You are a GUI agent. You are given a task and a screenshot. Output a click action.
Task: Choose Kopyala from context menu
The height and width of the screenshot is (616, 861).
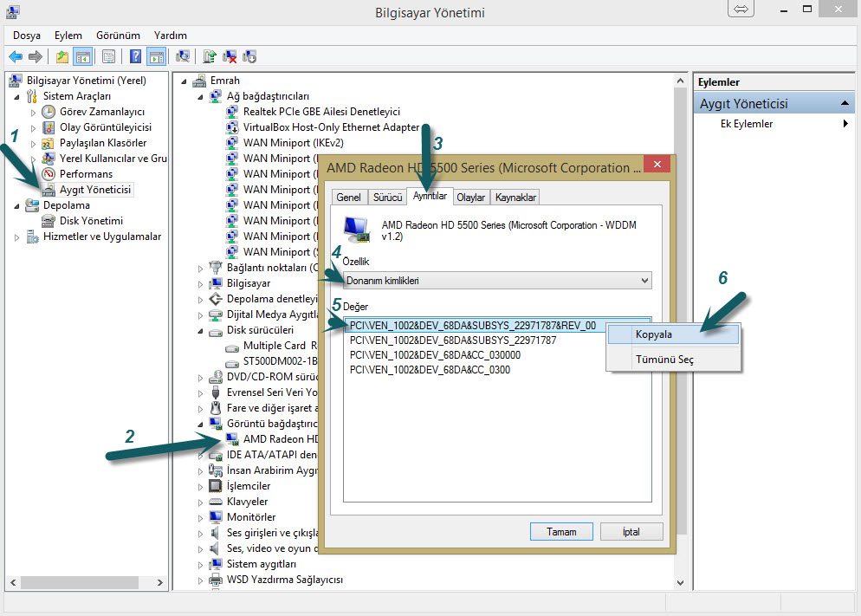(x=673, y=334)
